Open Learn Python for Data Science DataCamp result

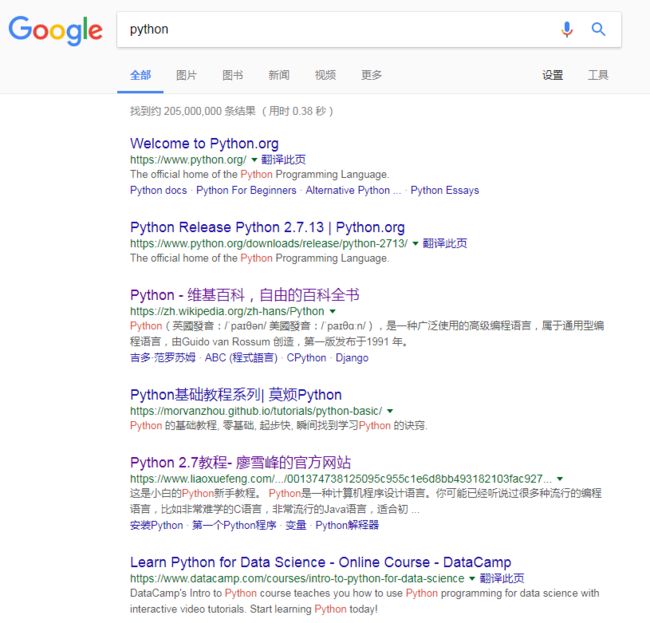point(320,562)
